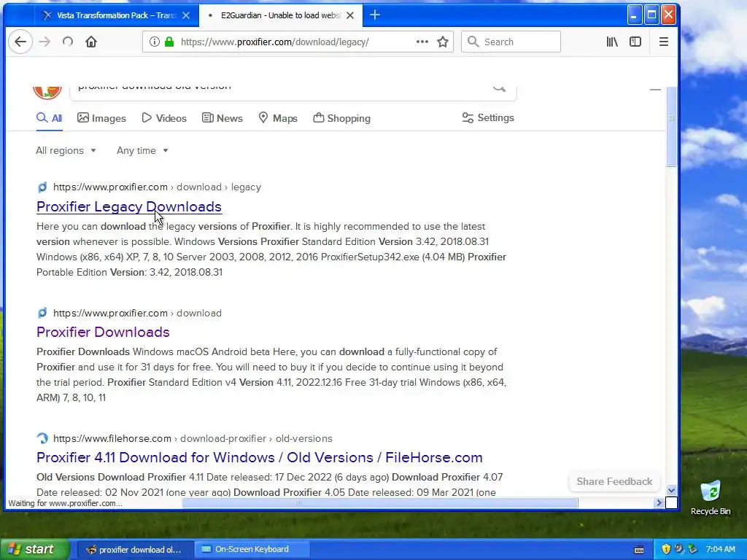747x560 pixels.
Task: Click the 7:04 AM system clock
Action: pos(720,550)
